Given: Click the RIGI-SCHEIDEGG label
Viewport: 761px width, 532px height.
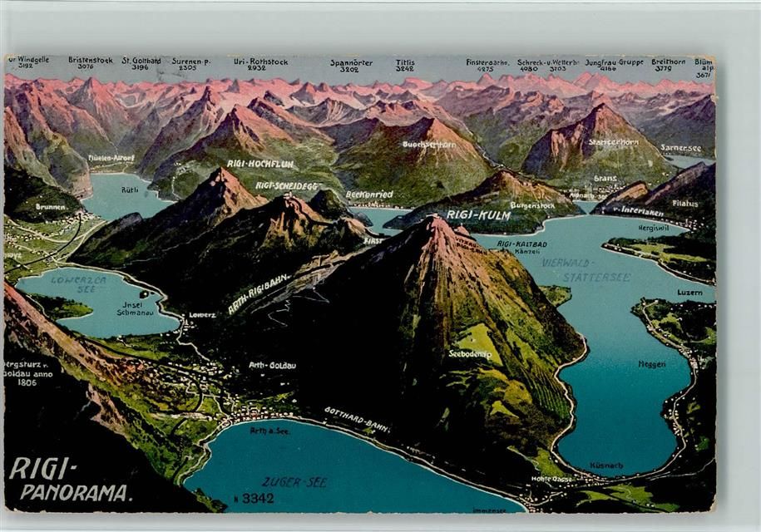Looking at the screenshot, I should tap(289, 185).
